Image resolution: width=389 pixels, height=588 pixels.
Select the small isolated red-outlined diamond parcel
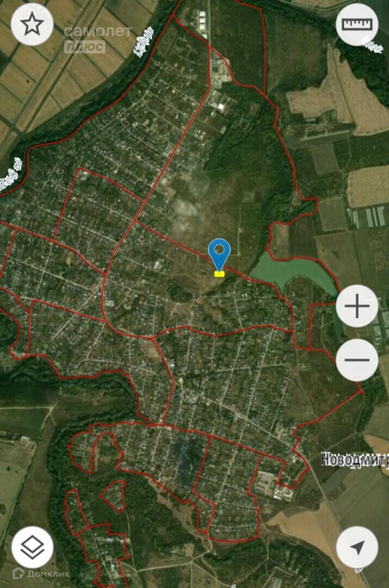click(x=114, y=497)
